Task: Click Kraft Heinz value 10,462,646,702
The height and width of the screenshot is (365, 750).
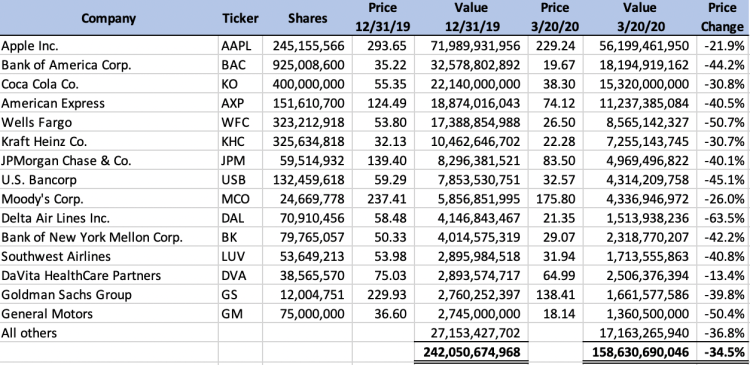Action: pyautogui.click(x=471, y=141)
